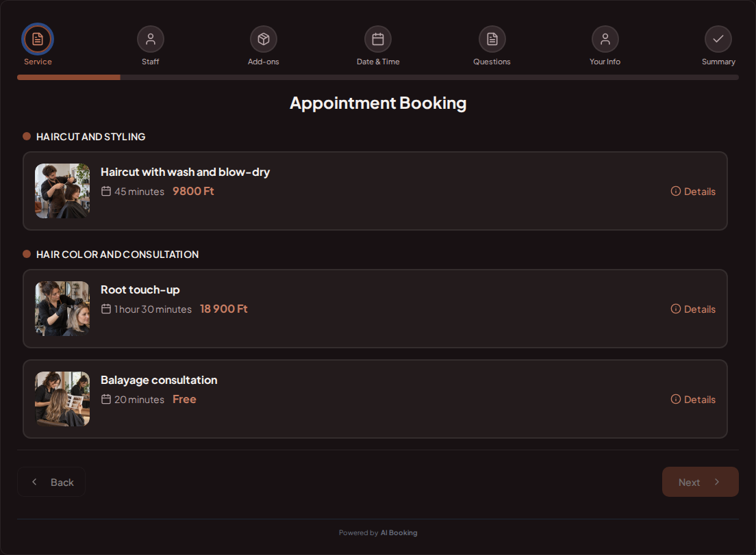Viewport: 756px width, 555px height.
Task: Click the Service step document icon
Action: click(x=38, y=39)
